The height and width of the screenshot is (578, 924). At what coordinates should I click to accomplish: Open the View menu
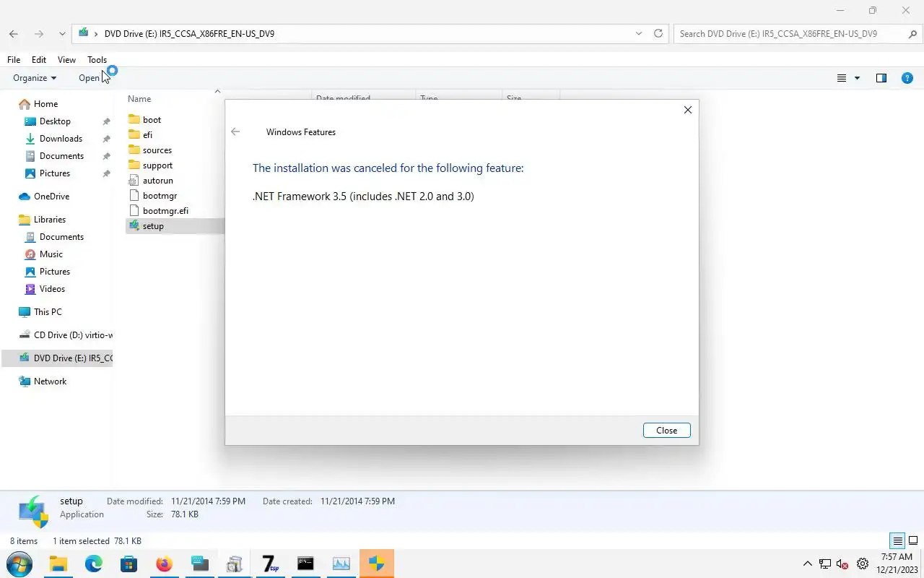click(x=66, y=60)
